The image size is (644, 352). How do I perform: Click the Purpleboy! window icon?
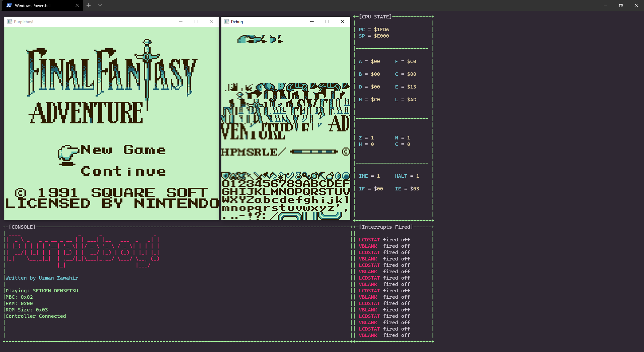[10, 21]
